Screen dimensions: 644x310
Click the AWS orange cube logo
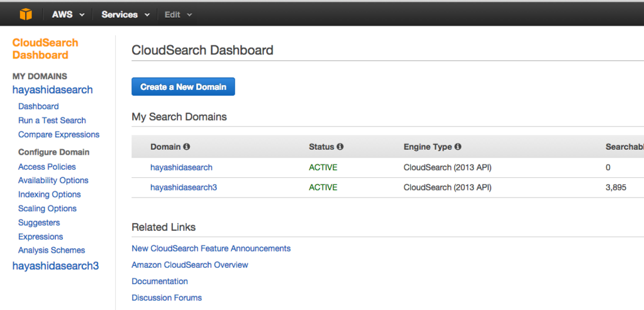26,14
